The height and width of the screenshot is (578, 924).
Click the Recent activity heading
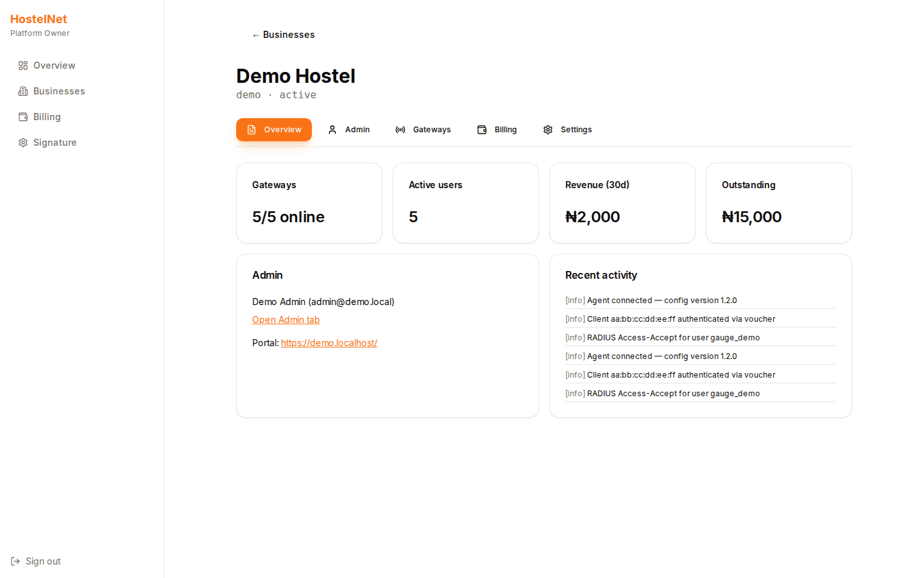[601, 275]
